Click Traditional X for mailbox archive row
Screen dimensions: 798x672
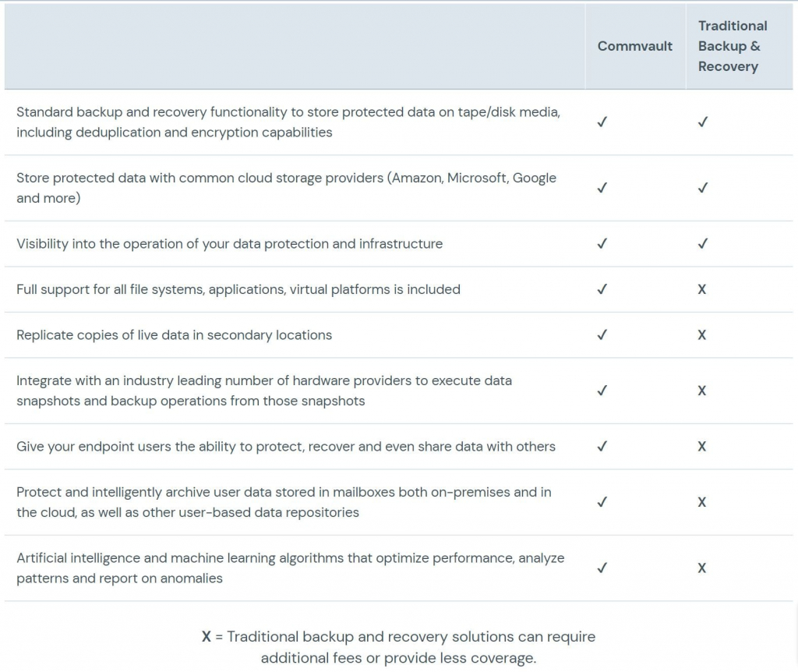(x=702, y=503)
